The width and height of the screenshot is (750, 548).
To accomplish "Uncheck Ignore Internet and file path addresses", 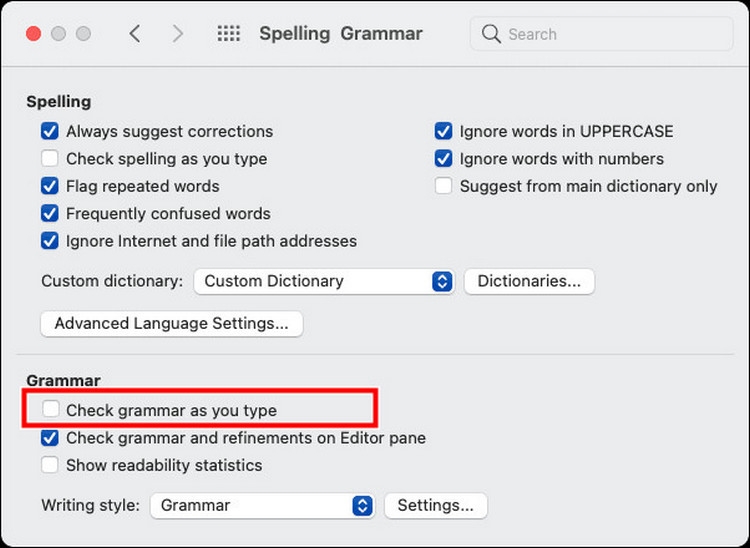I will [x=50, y=241].
